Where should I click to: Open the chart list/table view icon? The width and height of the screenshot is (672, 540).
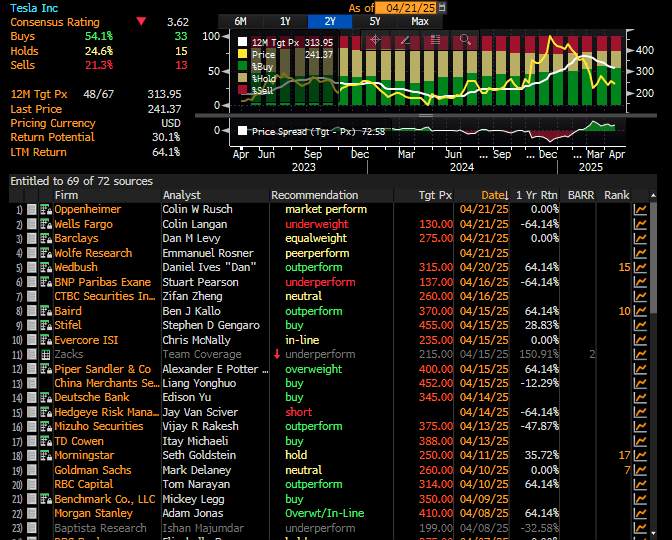tap(435, 41)
